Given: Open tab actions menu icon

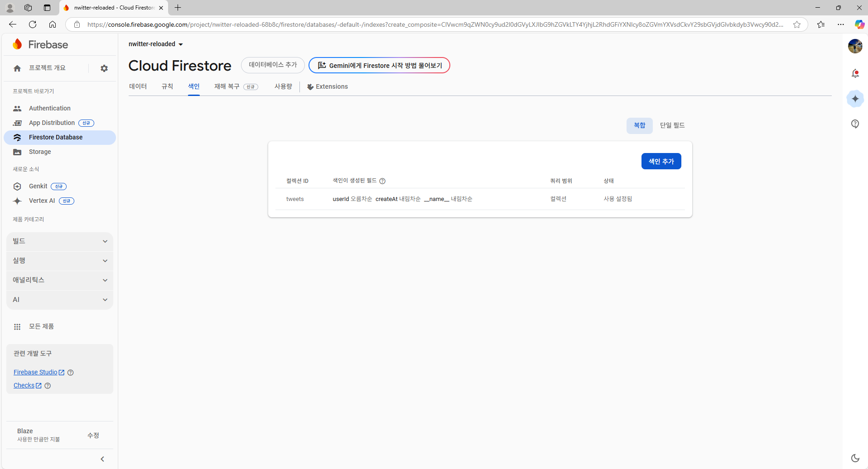Looking at the screenshot, I should [47, 8].
